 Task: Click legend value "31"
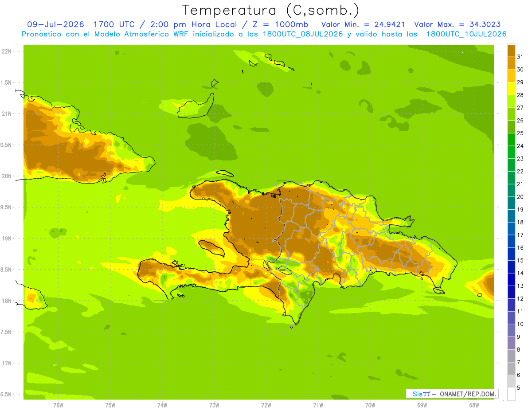click(x=520, y=56)
